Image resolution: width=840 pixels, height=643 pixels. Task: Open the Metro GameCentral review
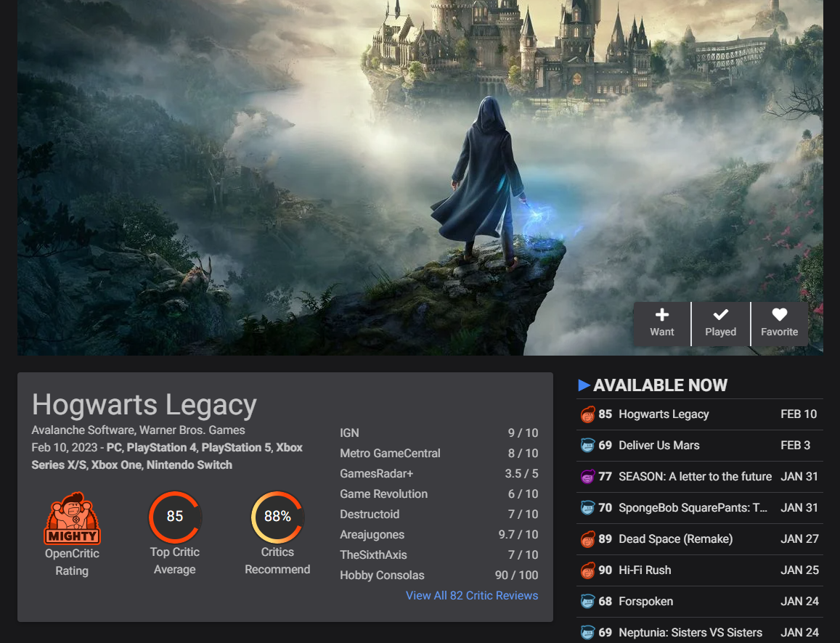click(439, 453)
